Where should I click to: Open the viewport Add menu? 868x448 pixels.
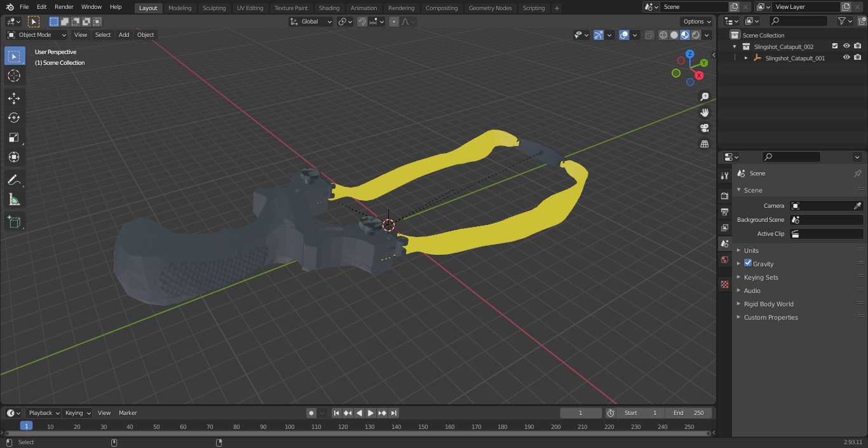click(x=124, y=35)
